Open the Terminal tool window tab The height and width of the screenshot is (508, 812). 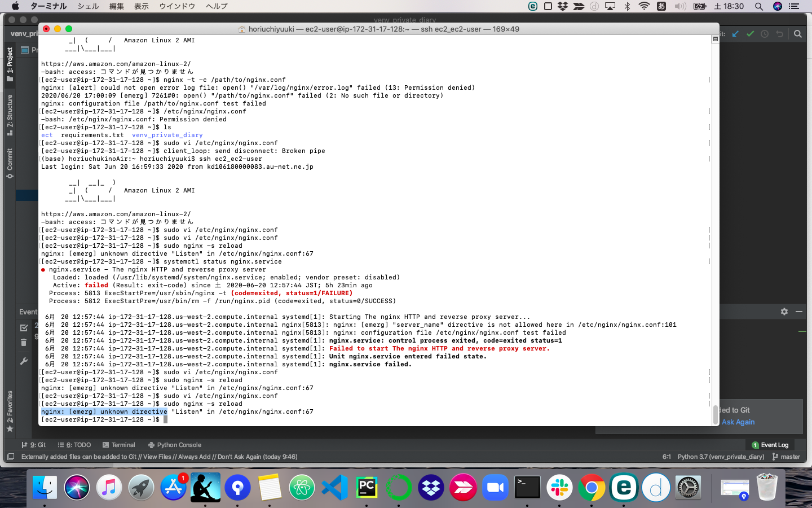click(119, 445)
